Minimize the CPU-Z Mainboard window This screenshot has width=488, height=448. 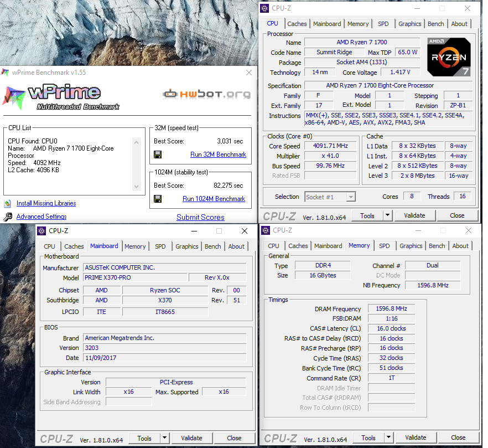pos(194,231)
